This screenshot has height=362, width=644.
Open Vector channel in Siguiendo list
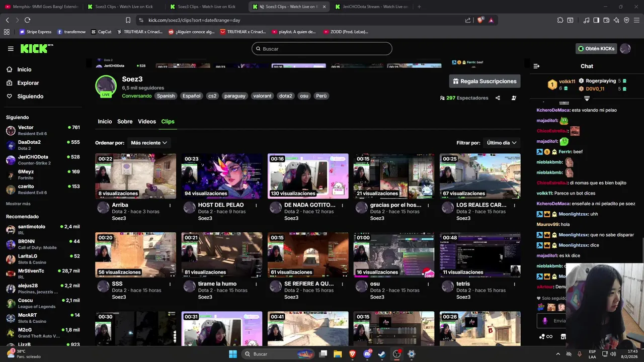pos(43,130)
